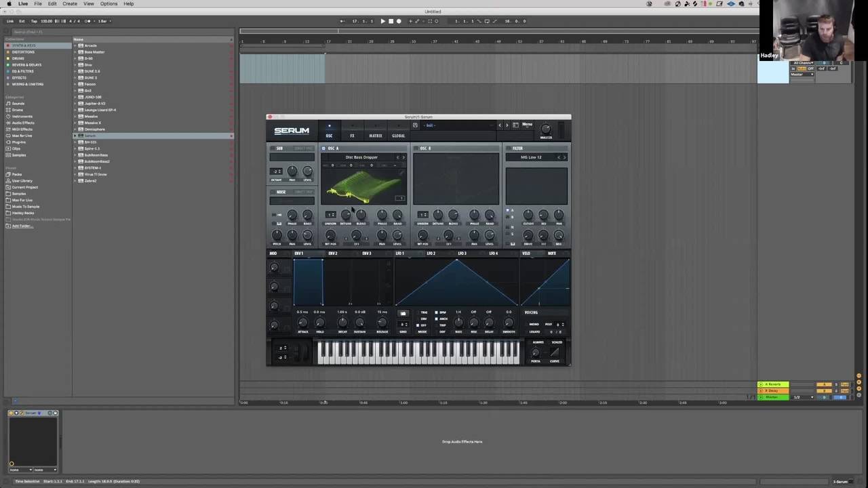Open the Serum Menu dropdown

tap(527, 125)
